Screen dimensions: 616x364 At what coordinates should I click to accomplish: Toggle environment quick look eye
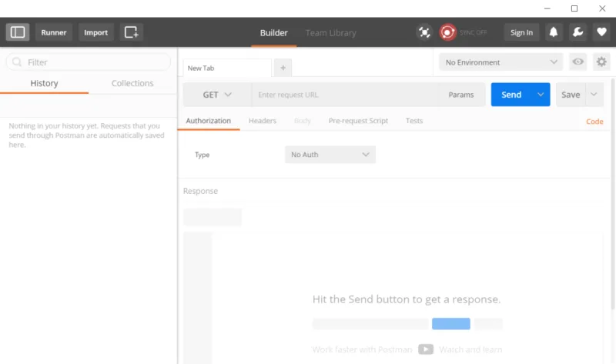[577, 62]
